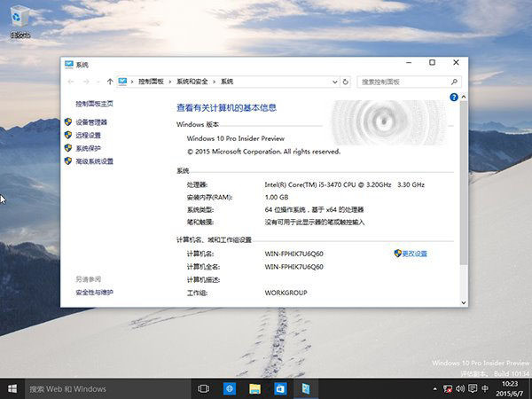
Task: Click the magnifier search icon
Action: [x=454, y=82]
